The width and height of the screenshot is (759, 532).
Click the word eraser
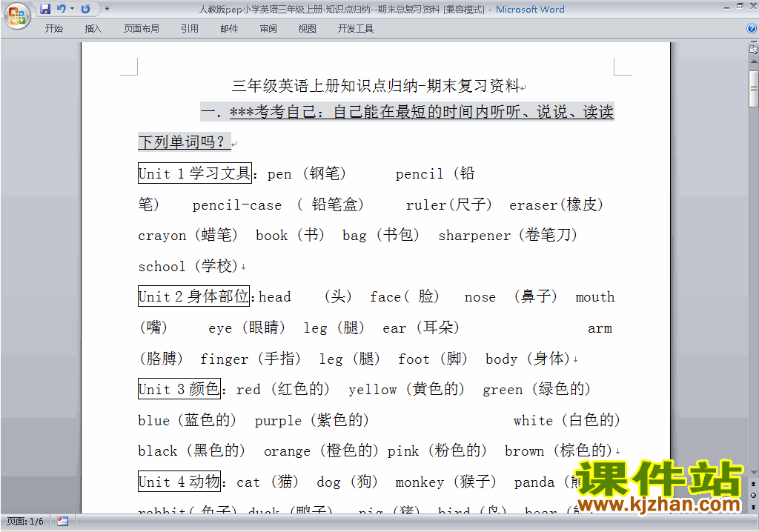pos(534,205)
